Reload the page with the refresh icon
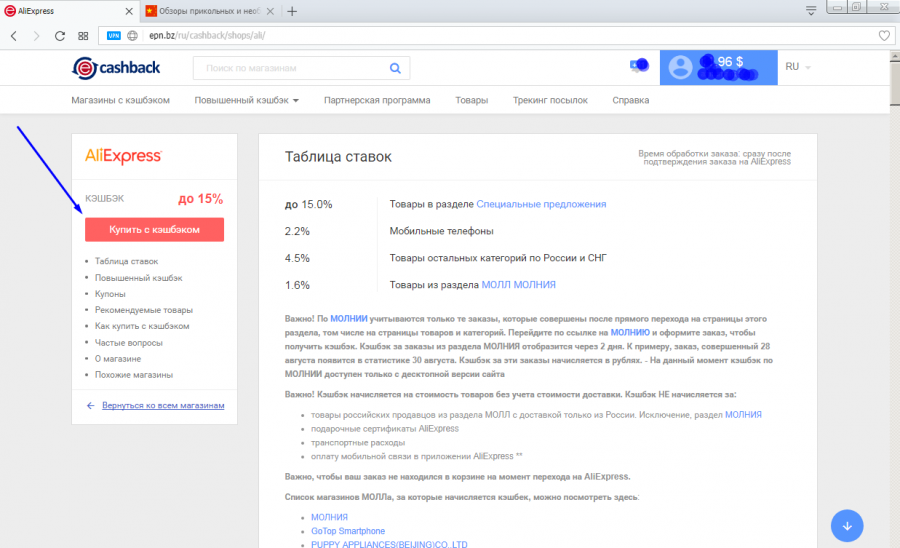The width and height of the screenshot is (900, 548). pyautogui.click(x=60, y=36)
